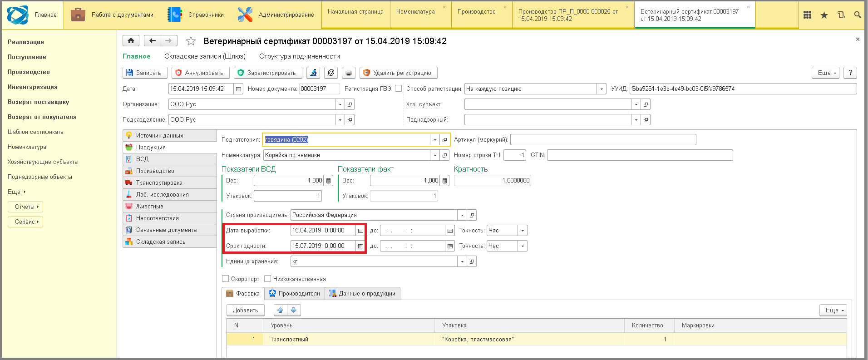Open calculator for Вес факт field
Screen dimensions: 868x360
[445, 181]
